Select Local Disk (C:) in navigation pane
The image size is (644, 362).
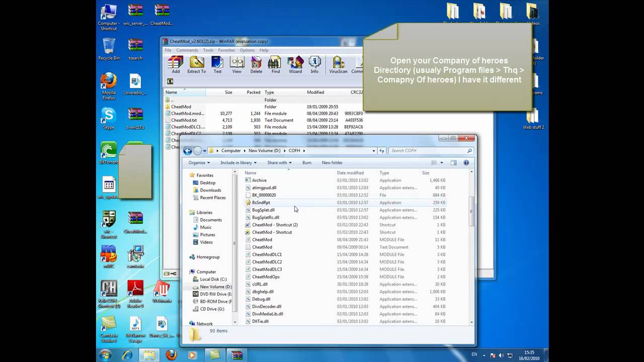pyautogui.click(x=213, y=279)
